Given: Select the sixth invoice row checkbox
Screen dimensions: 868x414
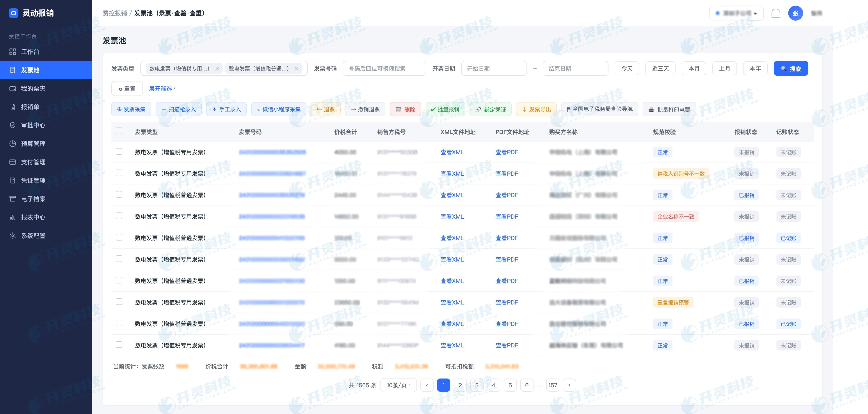Looking at the screenshot, I should 119,259.
